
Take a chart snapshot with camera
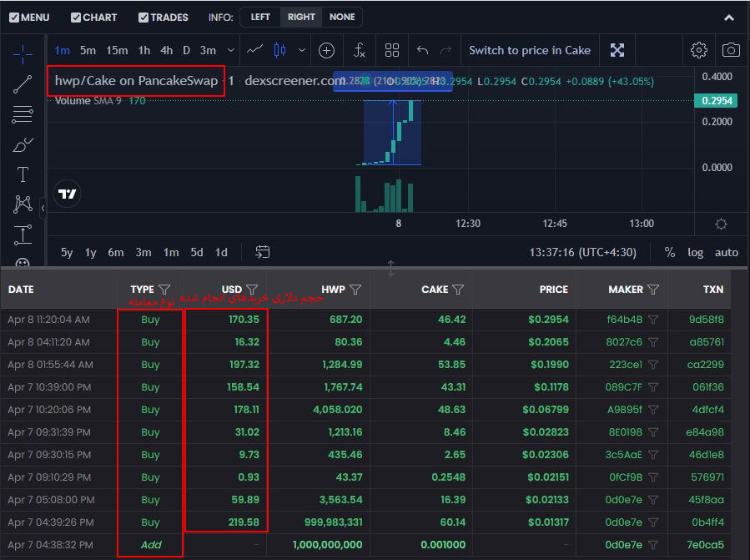(730, 50)
